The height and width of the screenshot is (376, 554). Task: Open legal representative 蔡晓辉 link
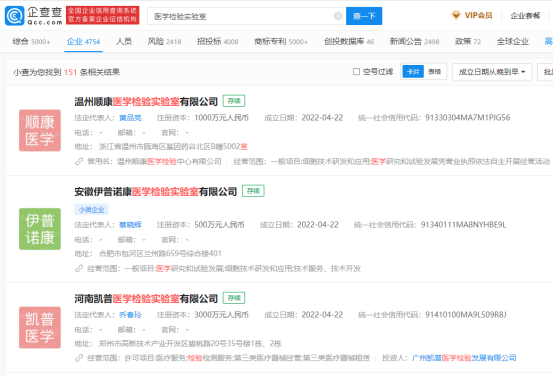(130, 225)
